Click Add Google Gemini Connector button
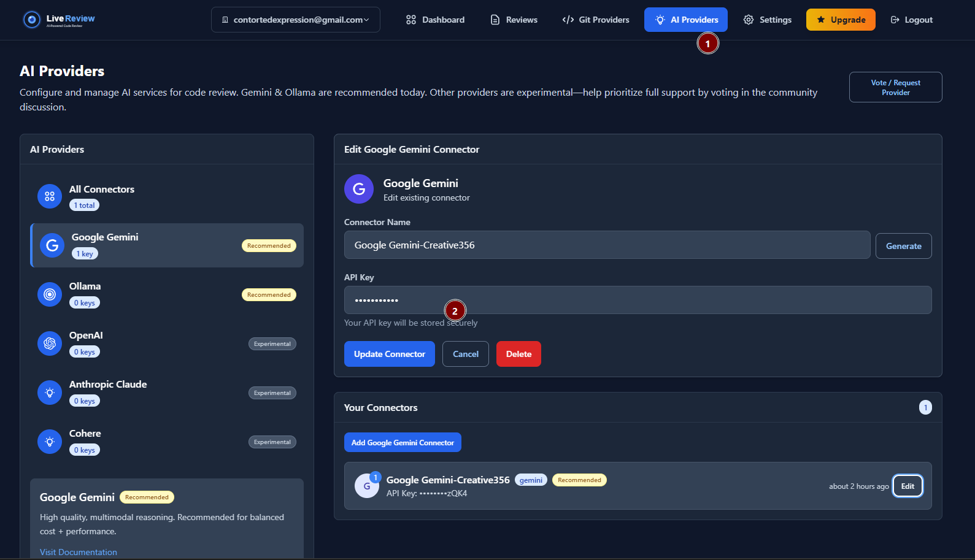Image resolution: width=975 pixels, height=560 pixels. [403, 442]
